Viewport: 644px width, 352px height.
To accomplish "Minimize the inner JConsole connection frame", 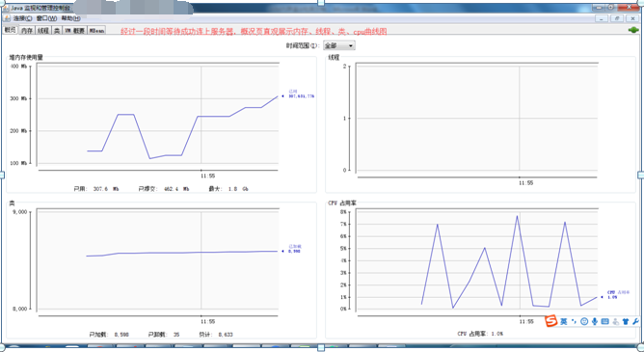I will pyautogui.click(x=602, y=18).
